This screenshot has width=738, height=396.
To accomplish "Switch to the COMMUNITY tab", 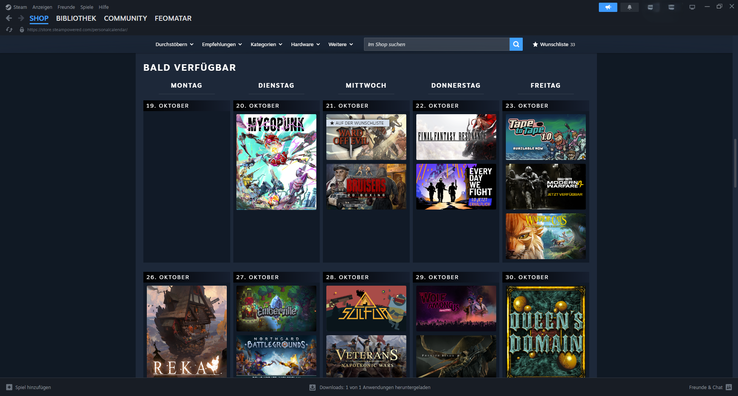I will (x=125, y=18).
